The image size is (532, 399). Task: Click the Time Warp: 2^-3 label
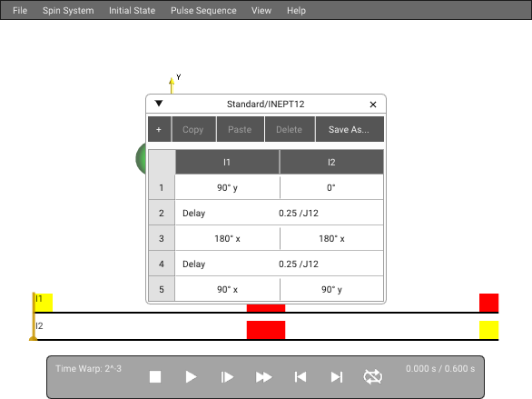pos(88,369)
